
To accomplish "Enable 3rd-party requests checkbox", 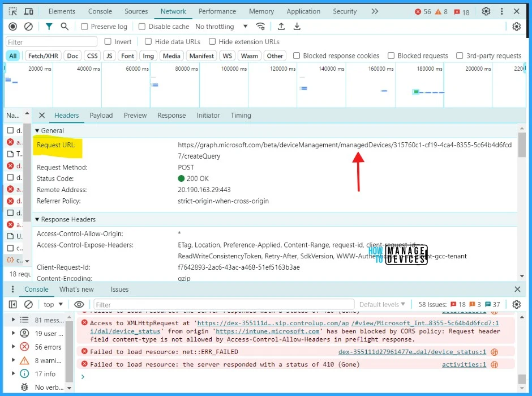I will (x=460, y=56).
